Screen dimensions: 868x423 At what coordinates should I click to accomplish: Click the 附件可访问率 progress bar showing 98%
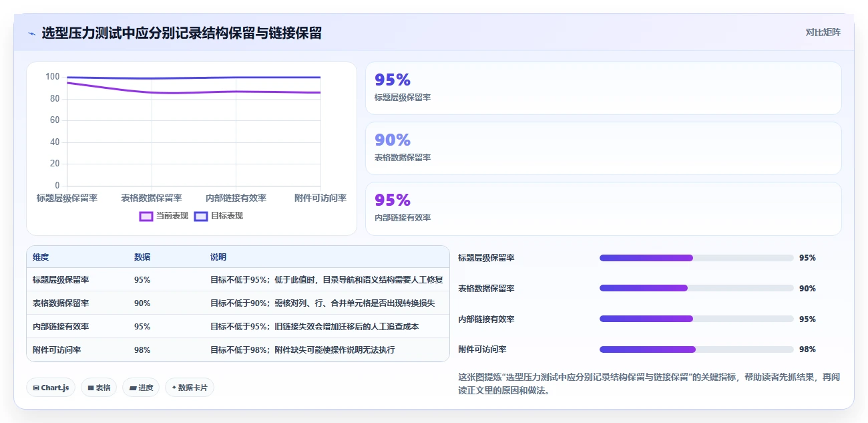(696, 349)
